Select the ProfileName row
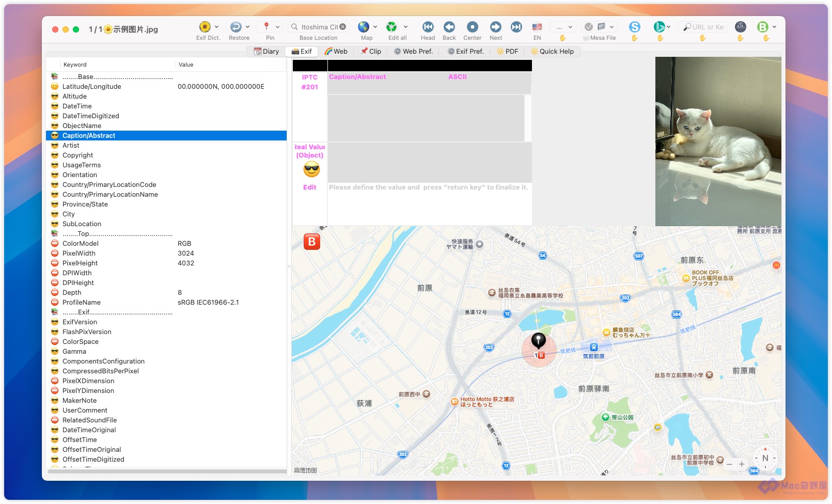 coord(166,303)
